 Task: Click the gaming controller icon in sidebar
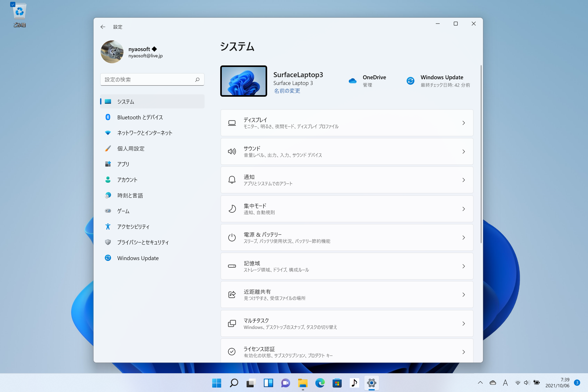click(108, 211)
